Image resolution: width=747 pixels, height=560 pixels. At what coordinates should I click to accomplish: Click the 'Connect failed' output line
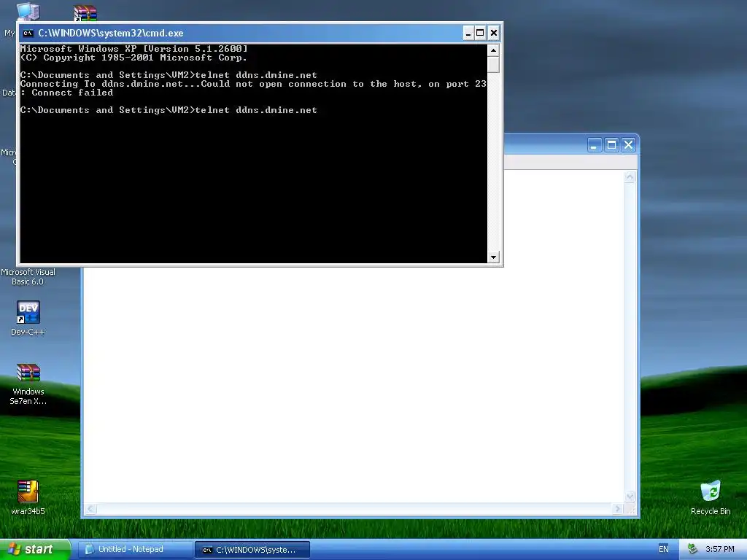(x=66, y=93)
